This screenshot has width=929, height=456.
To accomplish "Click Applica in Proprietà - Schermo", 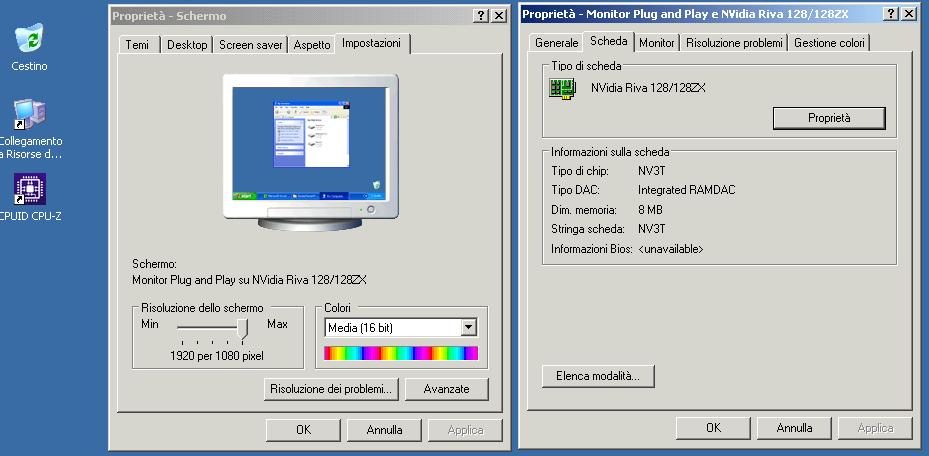I will (465, 430).
